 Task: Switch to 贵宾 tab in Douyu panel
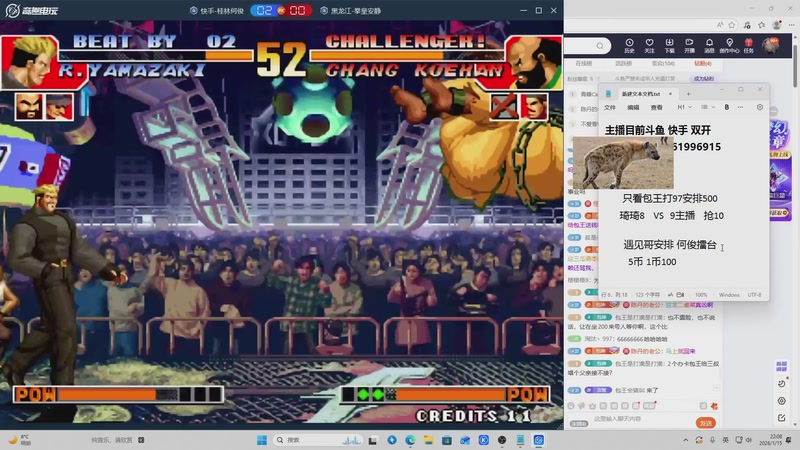(663, 63)
